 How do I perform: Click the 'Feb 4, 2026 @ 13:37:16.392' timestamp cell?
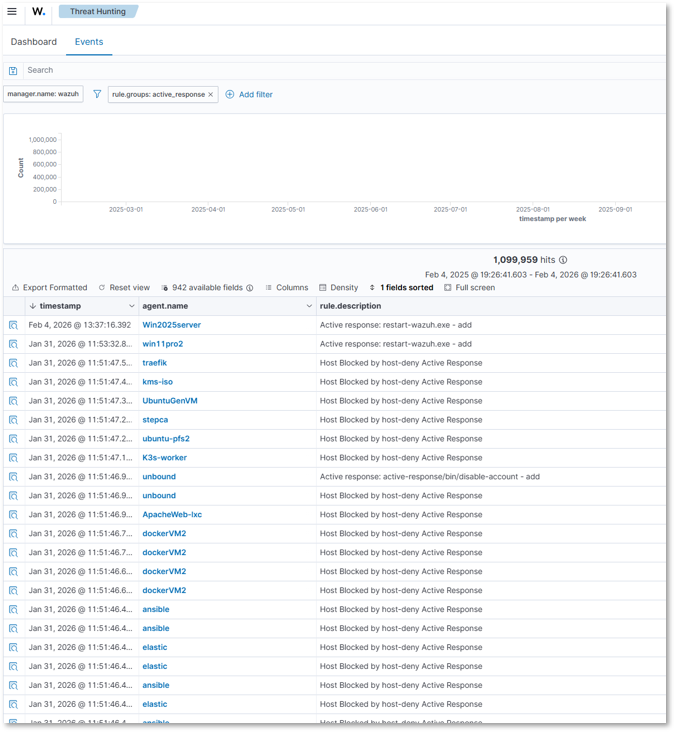pos(80,325)
